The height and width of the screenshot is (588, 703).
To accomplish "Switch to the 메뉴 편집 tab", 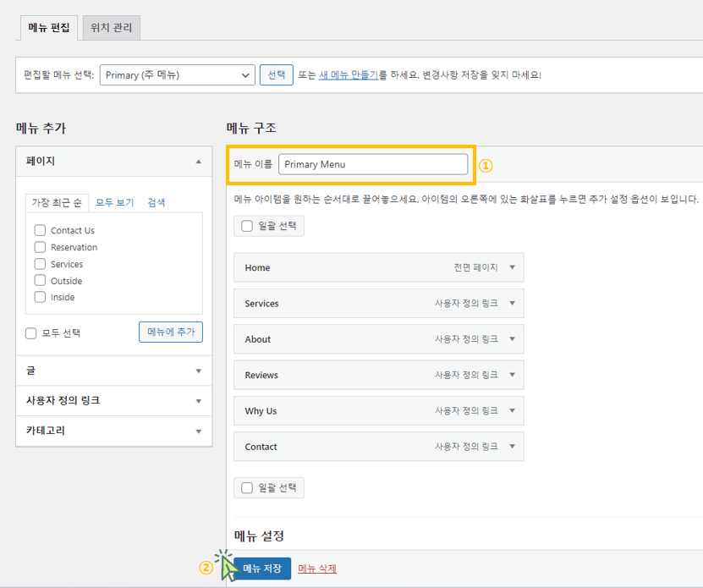I will click(x=49, y=28).
